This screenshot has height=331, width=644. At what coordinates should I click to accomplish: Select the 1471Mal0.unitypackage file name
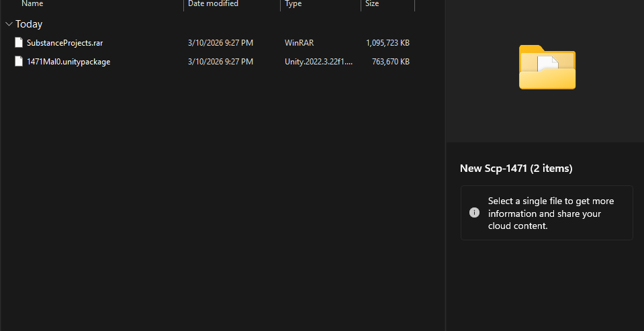coord(68,62)
